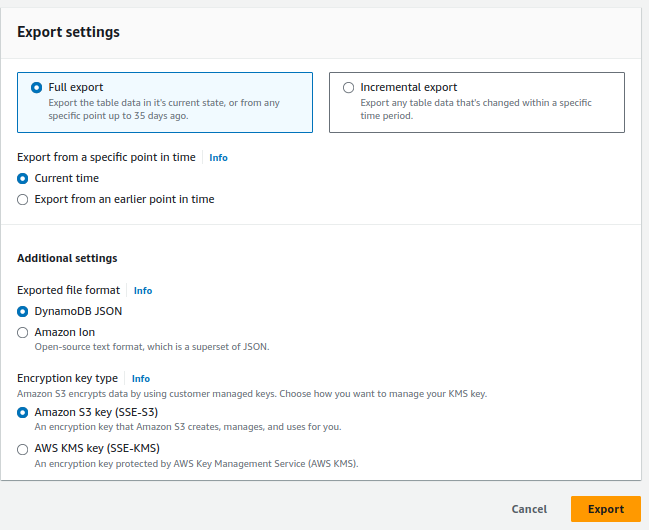Image resolution: width=649 pixels, height=530 pixels.
Task: Select the Amazon Ion format radio button
Action: point(22,332)
